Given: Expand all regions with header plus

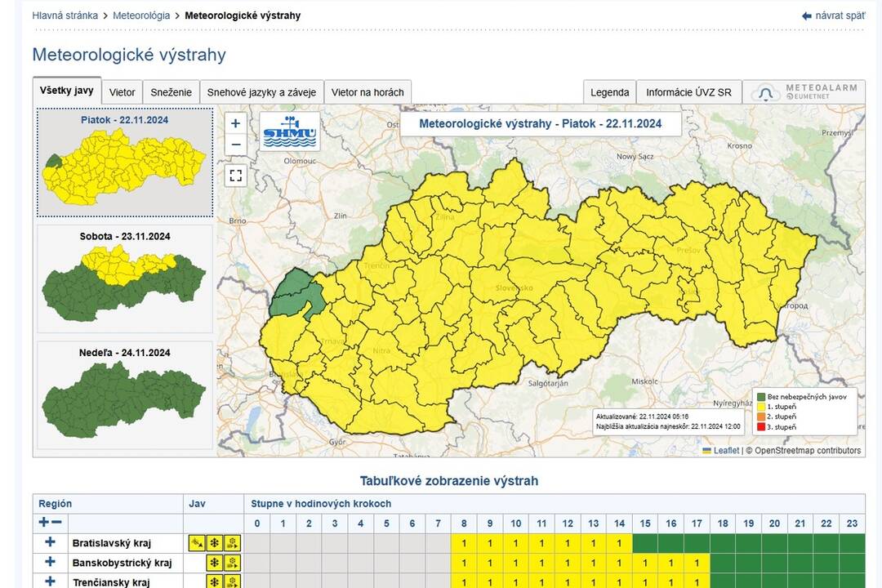Looking at the screenshot, I should point(44,523).
